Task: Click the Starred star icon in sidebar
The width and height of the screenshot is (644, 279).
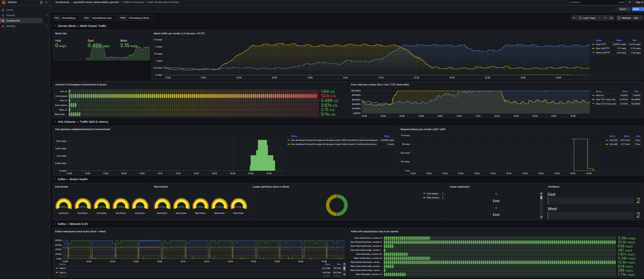Action: point(3,15)
